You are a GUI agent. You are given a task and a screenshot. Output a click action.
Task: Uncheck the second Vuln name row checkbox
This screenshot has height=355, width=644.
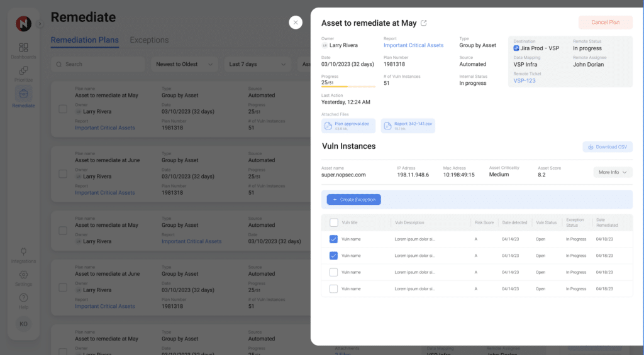pyautogui.click(x=333, y=256)
